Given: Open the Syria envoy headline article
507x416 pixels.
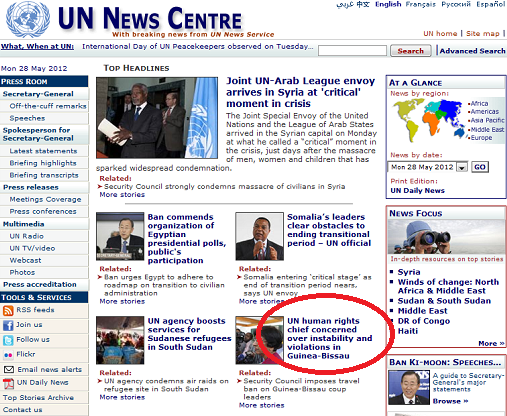Looking at the screenshot, I should 301,92.
